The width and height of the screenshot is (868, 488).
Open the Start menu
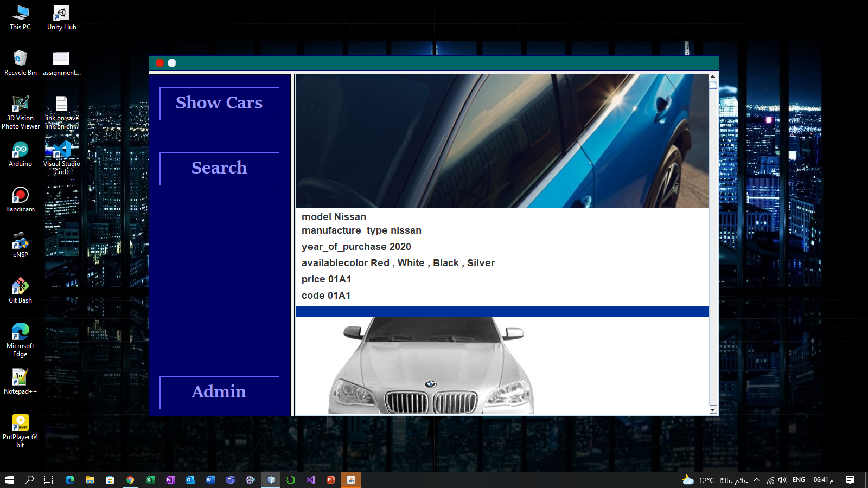pyautogui.click(x=8, y=480)
